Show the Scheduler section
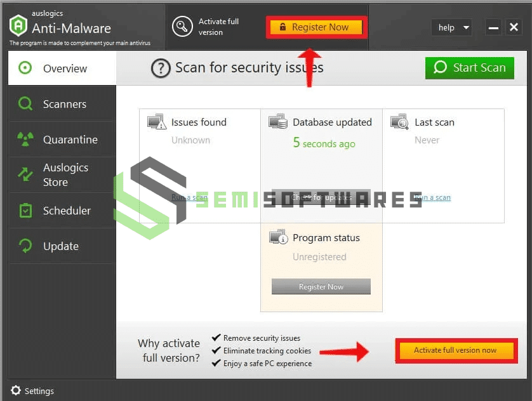The height and width of the screenshot is (401, 532). point(62,211)
